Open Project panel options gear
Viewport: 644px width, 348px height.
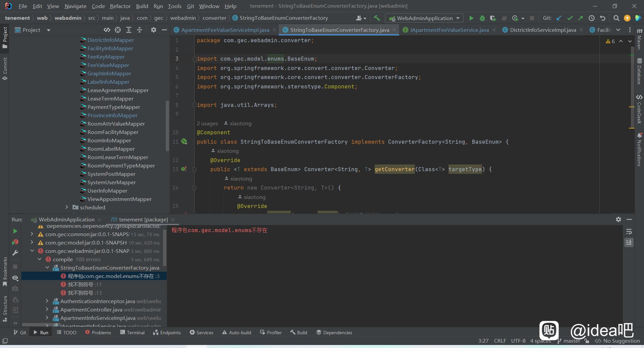[154, 30]
